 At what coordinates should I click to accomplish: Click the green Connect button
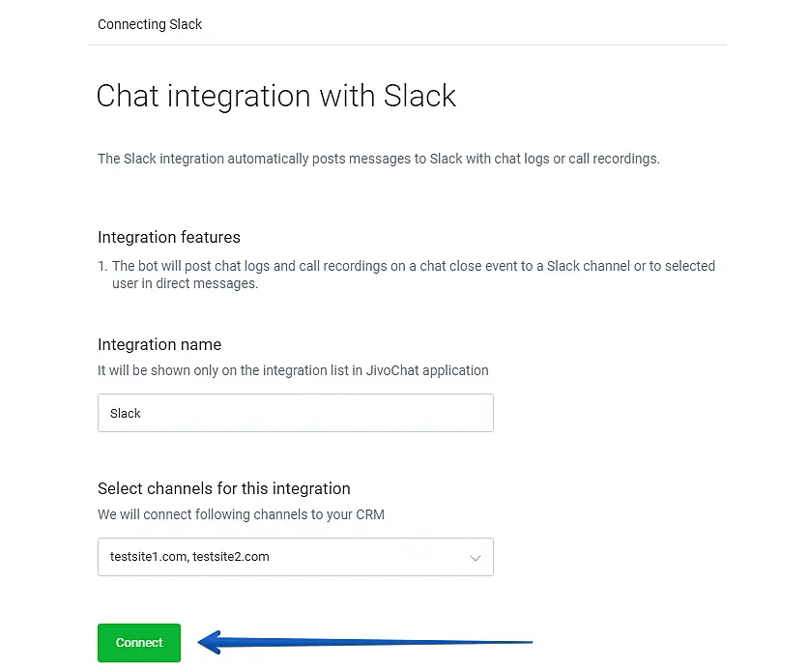139,643
